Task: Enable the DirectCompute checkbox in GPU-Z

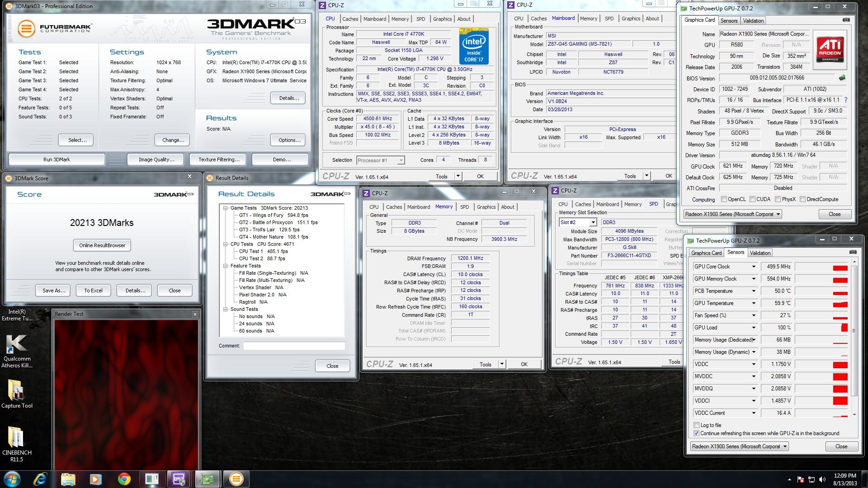Action: tap(802, 199)
